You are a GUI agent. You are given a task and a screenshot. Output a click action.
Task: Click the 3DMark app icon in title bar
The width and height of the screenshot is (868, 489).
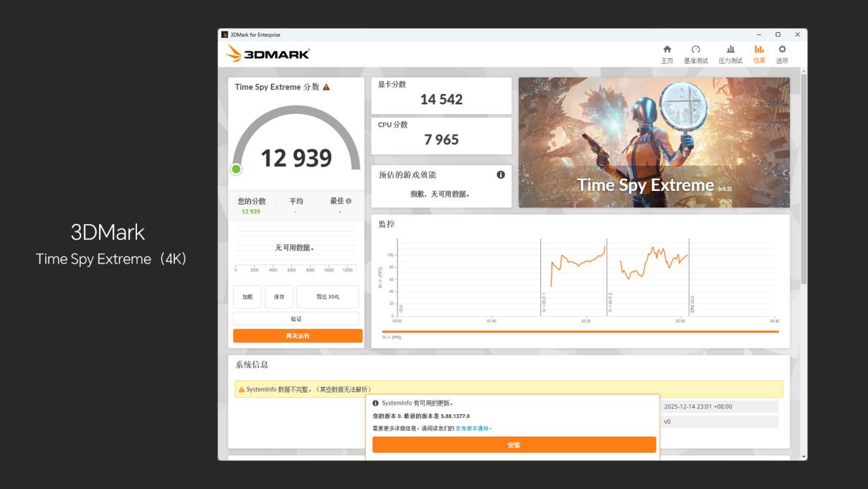225,34
